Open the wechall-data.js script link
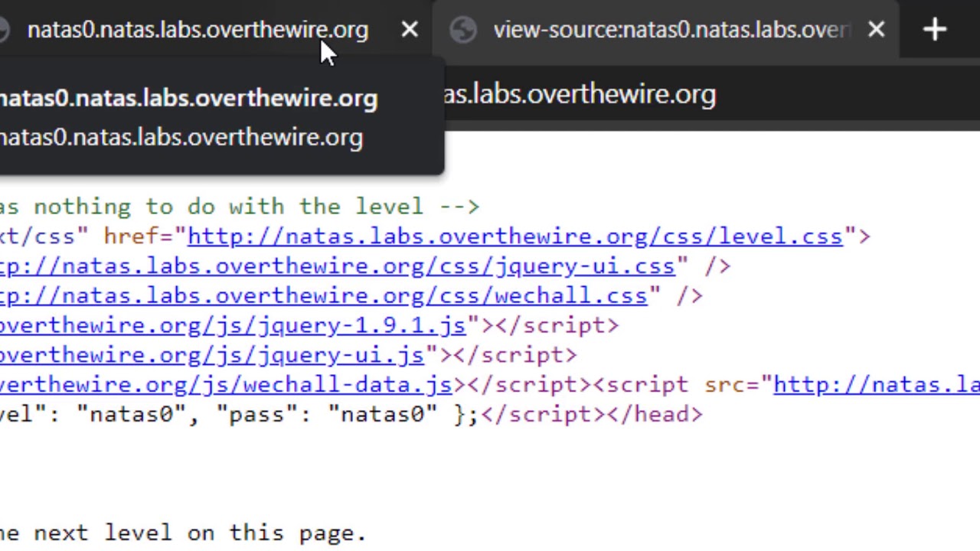 pyautogui.click(x=226, y=386)
